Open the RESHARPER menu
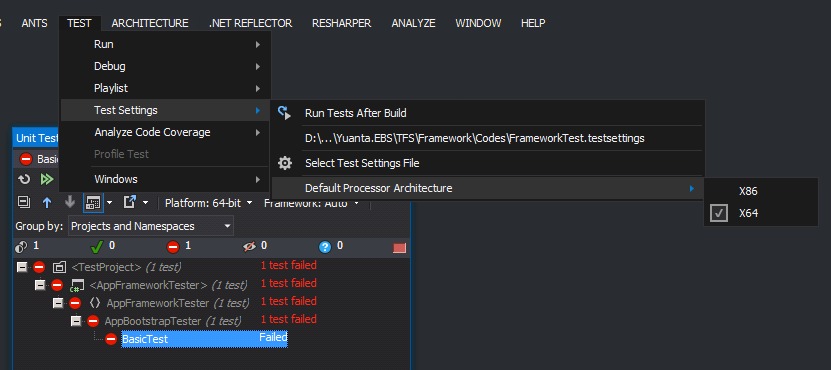 click(x=342, y=23)
